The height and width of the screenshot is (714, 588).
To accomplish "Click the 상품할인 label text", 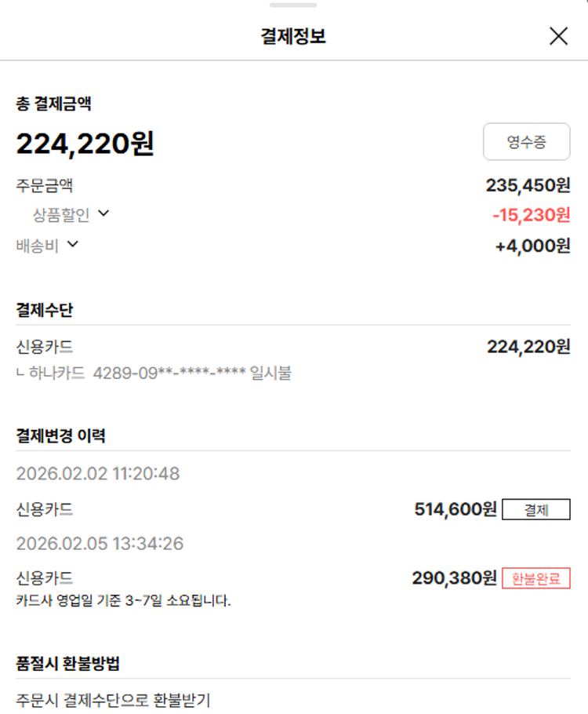I will [61, 214].
